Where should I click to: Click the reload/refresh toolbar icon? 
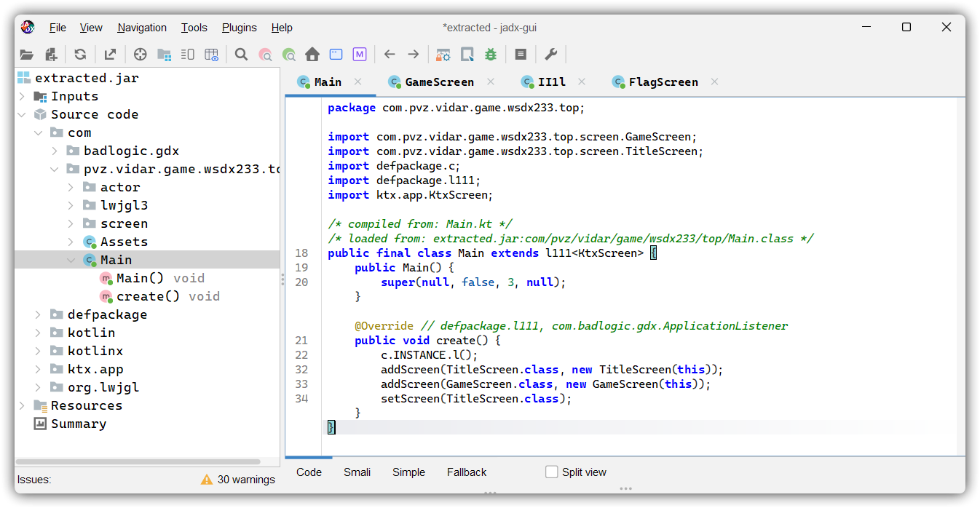pos(80,55)
